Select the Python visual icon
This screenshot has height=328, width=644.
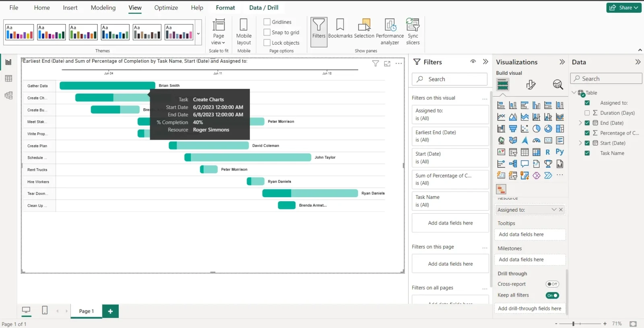[559, 152]
